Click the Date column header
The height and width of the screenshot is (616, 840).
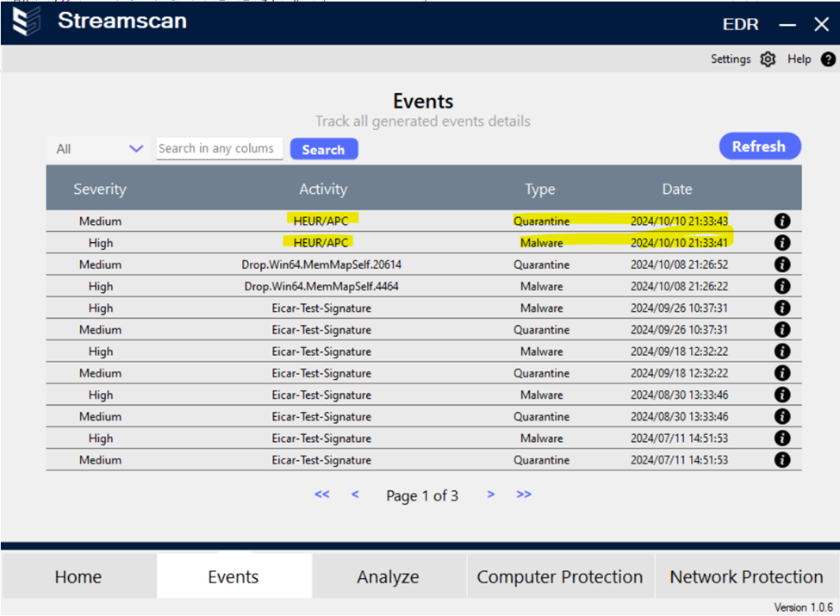pos(677,189)
